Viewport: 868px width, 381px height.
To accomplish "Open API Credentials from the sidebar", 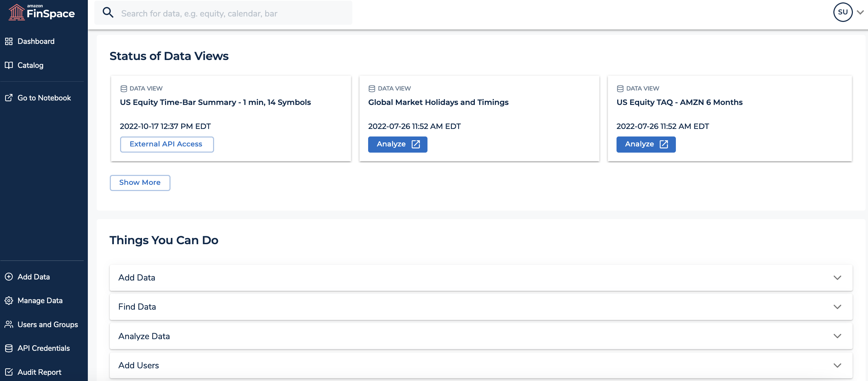I will pos(44,348).
